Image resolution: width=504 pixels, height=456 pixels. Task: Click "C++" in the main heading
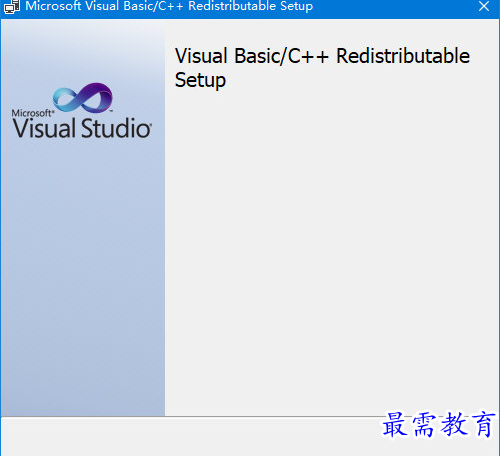coord(308,56)
